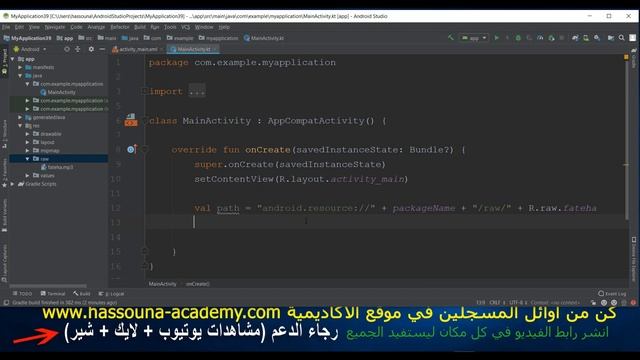Open Project panel settings gear icon
This screenshot has width=640, height=360.
click(91, 49)
